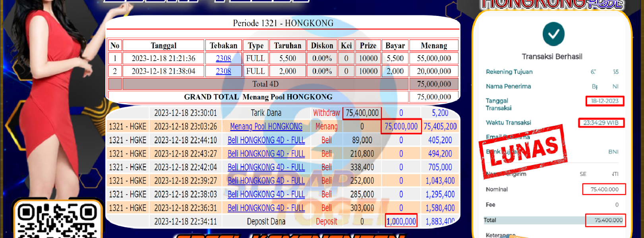Screen dimensions: 644x238
Task: Open Beli HONGKONG 4D link at 22:38:03
Action: [266, 194]
